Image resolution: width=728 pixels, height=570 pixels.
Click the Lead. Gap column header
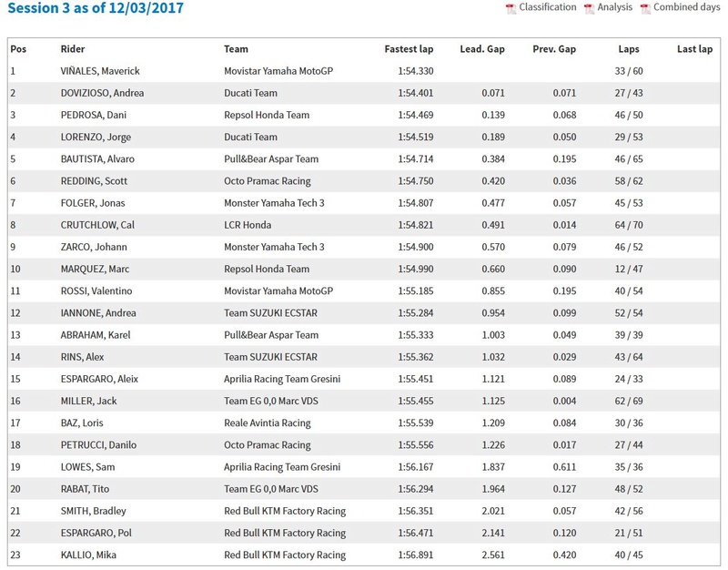click(x=482, y=49)
